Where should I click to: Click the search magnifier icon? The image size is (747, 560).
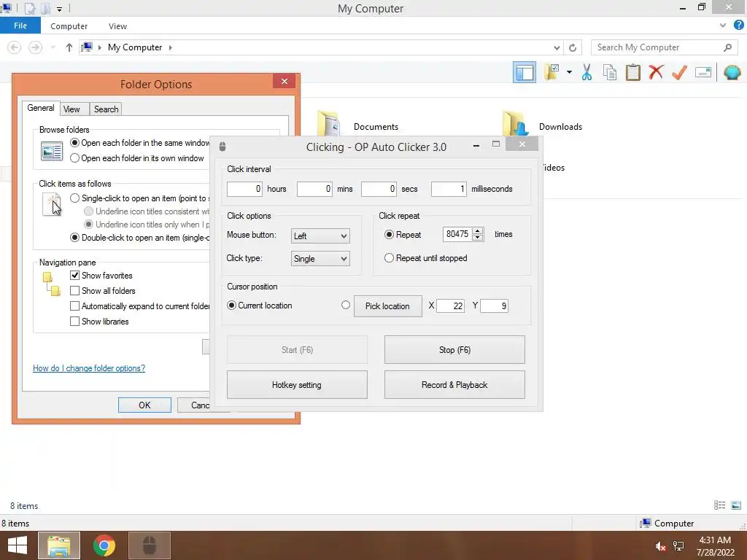coord(727,47)
